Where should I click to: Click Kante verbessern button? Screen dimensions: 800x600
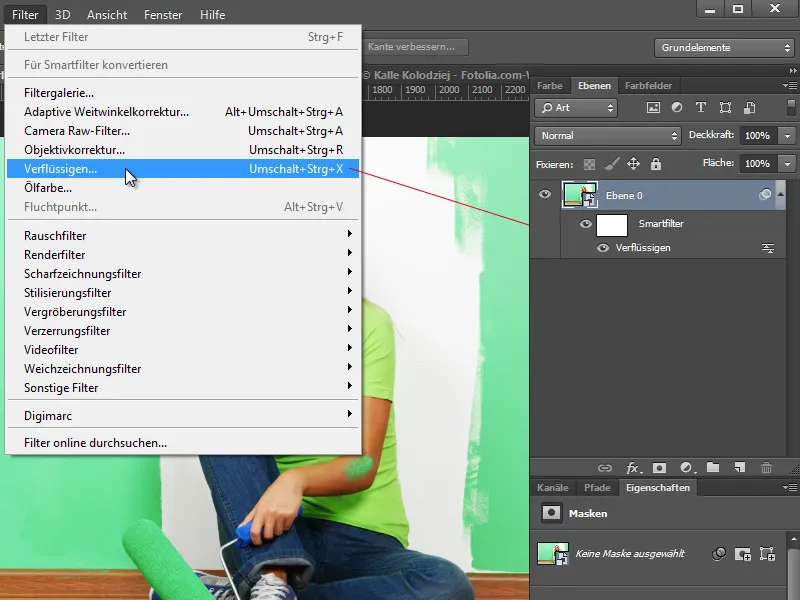(x=415, y=47)
